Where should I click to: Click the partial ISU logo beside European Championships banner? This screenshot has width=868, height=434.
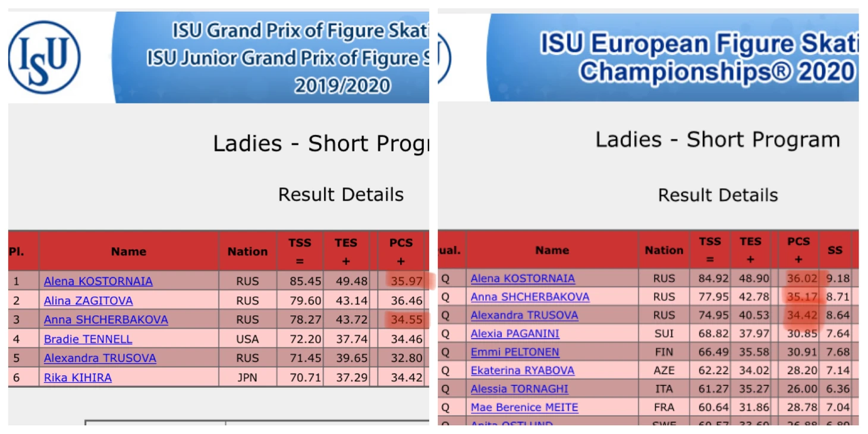click(x=444, y=58)
